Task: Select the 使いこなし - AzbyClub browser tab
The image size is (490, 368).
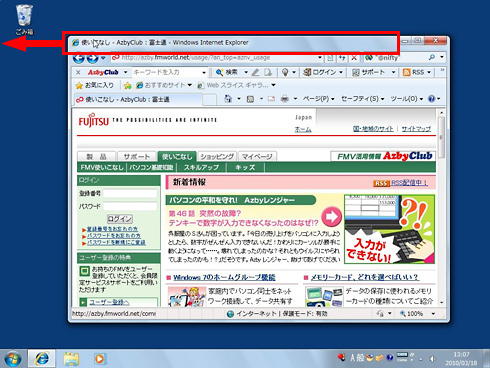Action: click(137, 99)
